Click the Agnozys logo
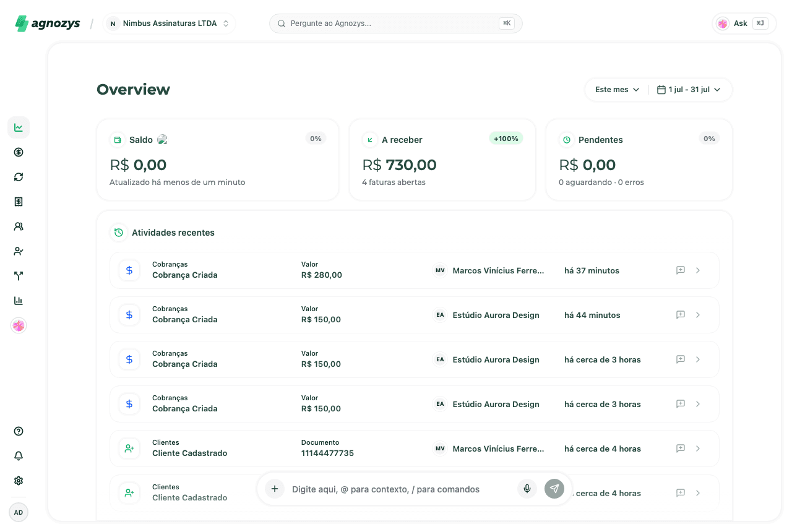The width and height of the screenshot is (792, 532). 48,24
